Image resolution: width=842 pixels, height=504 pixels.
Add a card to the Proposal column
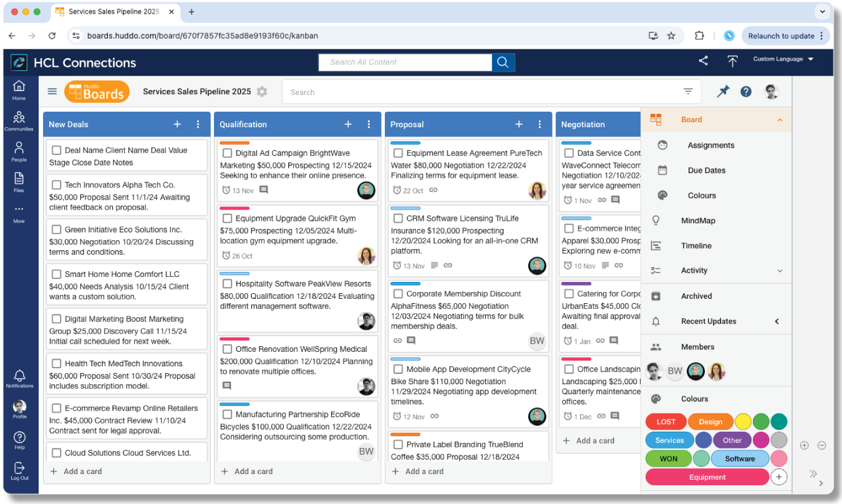[418, 471]
